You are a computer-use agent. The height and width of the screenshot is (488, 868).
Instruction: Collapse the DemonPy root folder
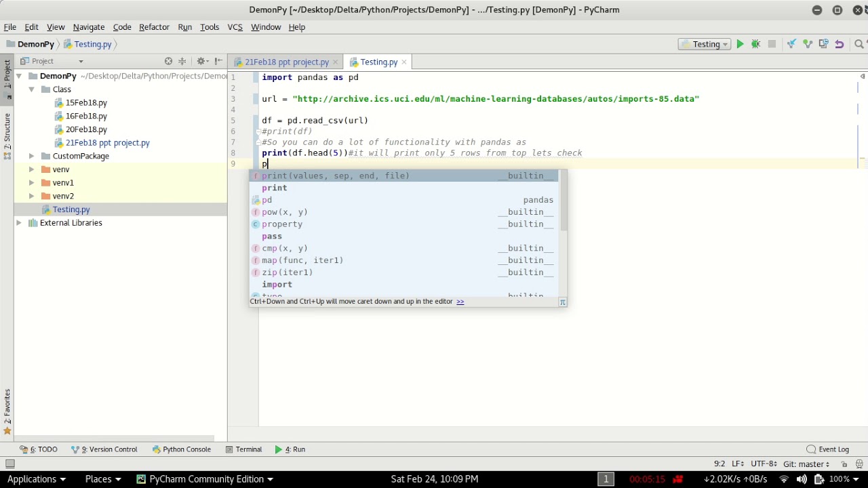(19, 76)
